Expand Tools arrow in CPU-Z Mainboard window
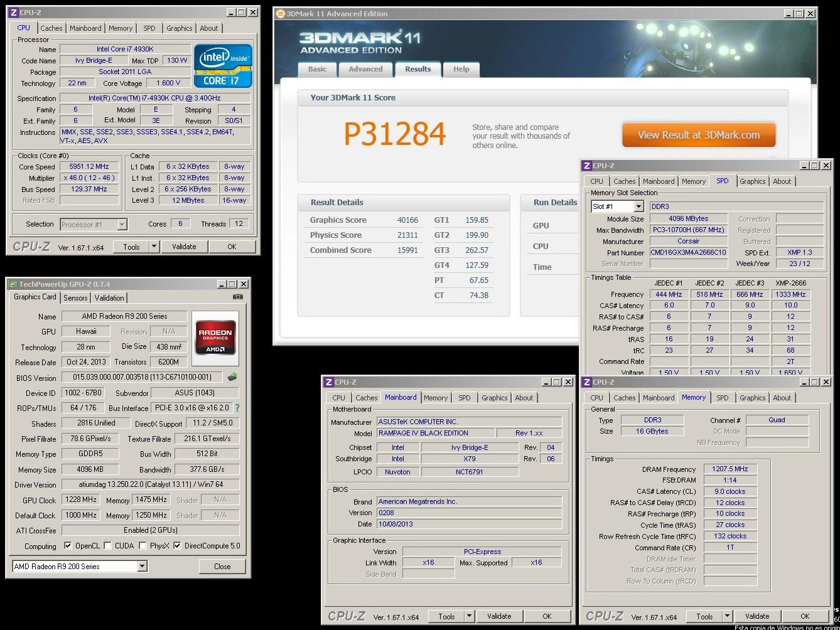 (x=470, y=616)
